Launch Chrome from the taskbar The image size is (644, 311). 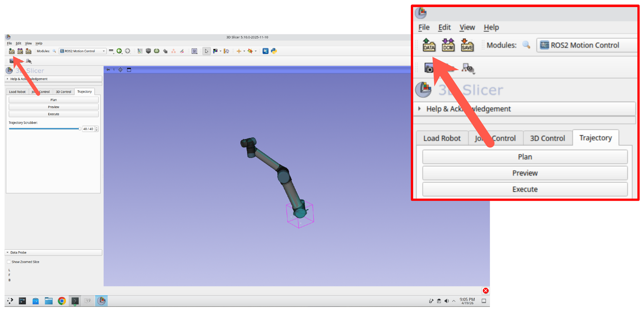click(x=62, y=301)
